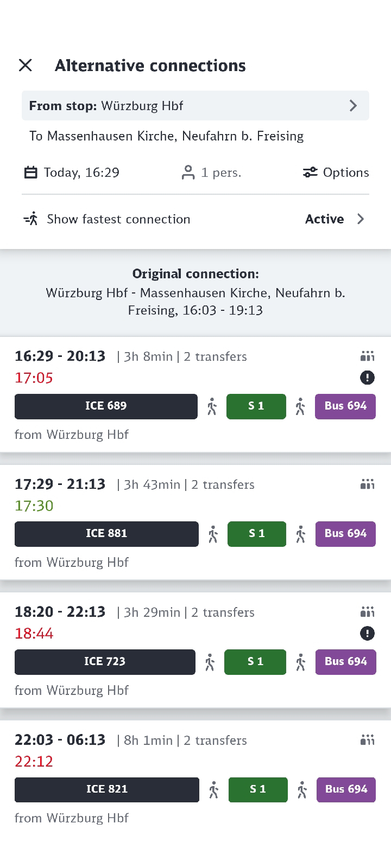View occupancy icon for the 16:29 connection

(x=367, y=356)
